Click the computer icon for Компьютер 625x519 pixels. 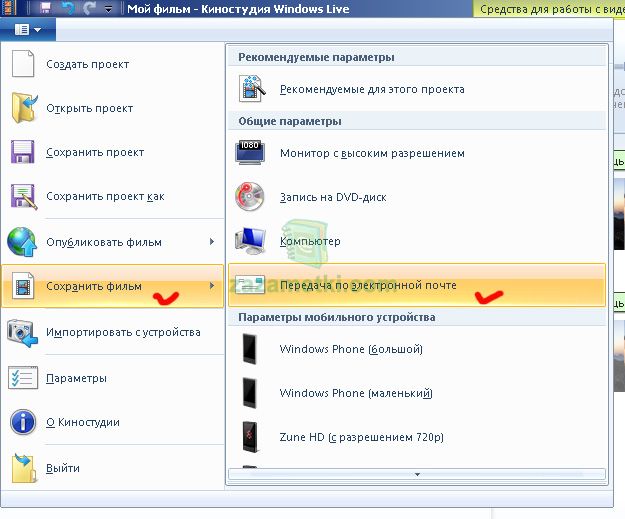pos(250,241)
